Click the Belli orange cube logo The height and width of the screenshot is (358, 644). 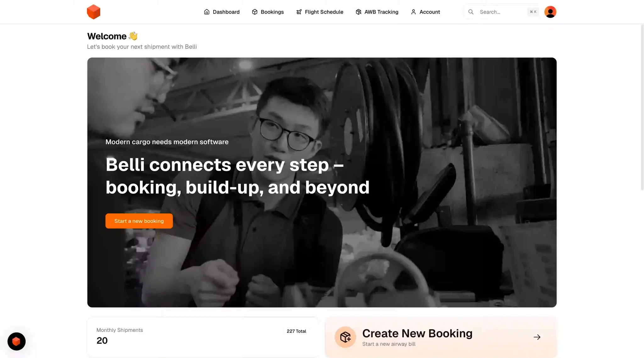pyautogui.click(x=93, y=12)
